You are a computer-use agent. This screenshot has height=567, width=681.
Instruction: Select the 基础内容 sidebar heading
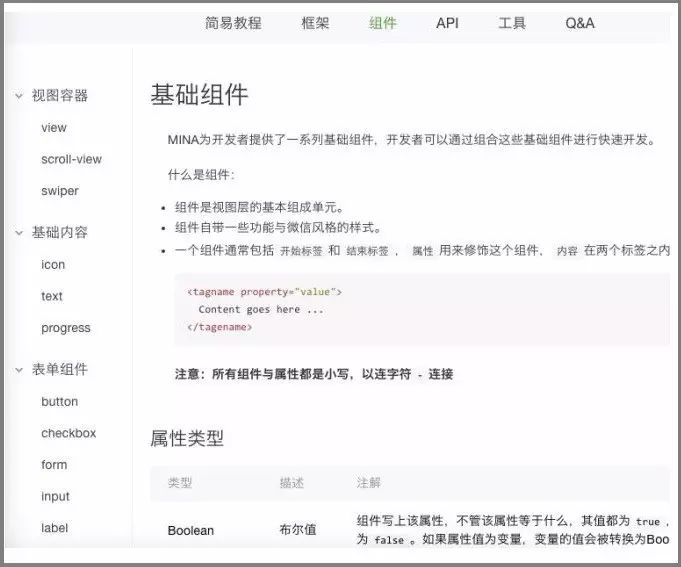point(60,233)
